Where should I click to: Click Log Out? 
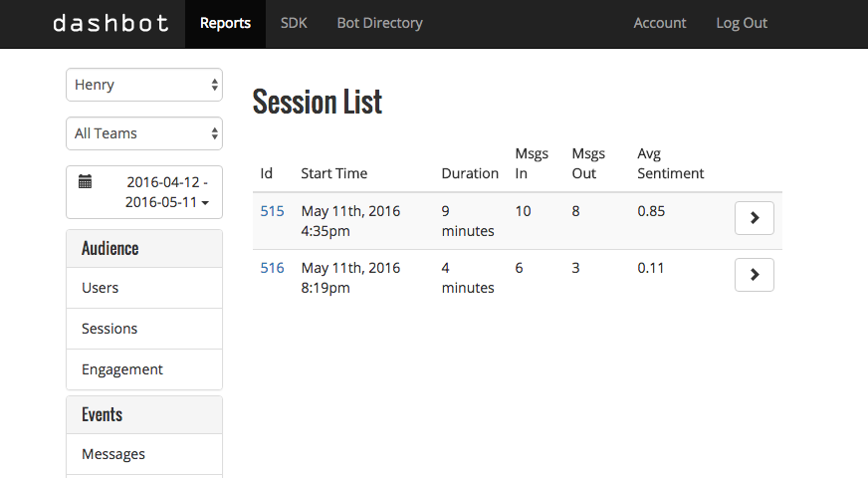742,23
